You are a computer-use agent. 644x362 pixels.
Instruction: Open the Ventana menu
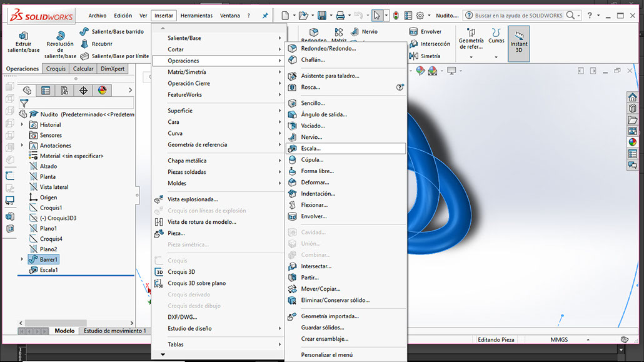(229, 16)
